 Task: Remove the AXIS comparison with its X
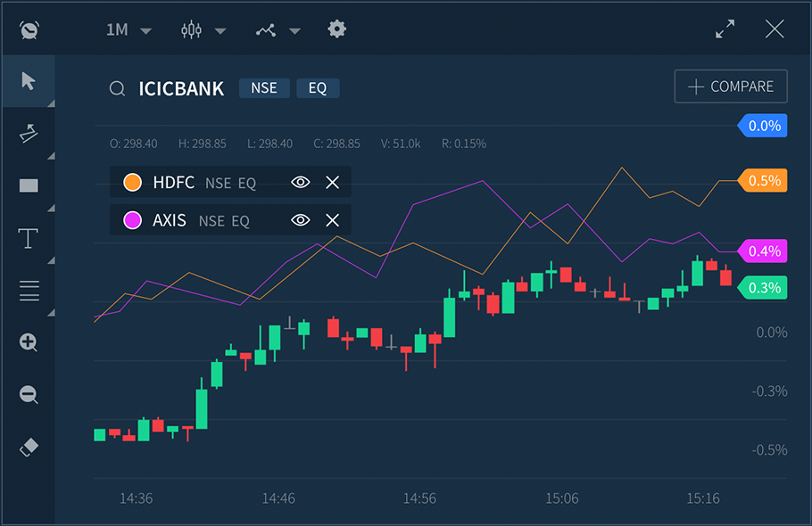(332, 220)
